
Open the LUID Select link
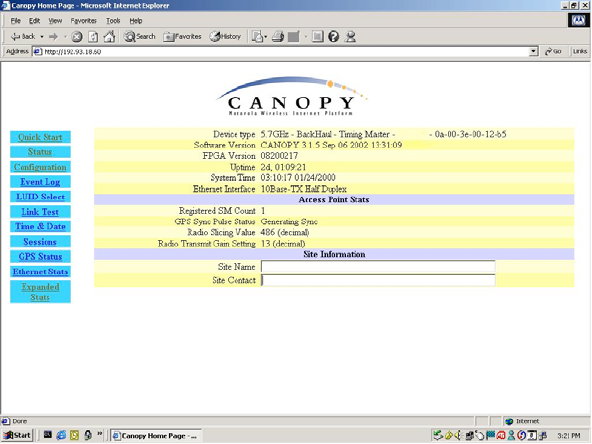pos(40,197)
